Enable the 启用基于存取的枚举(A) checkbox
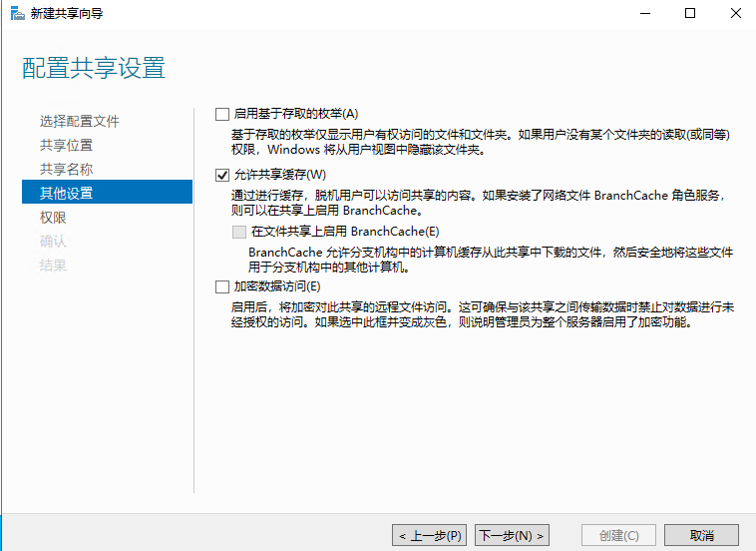Viewport: 756px width, 551px height. (x=222, y=114)
